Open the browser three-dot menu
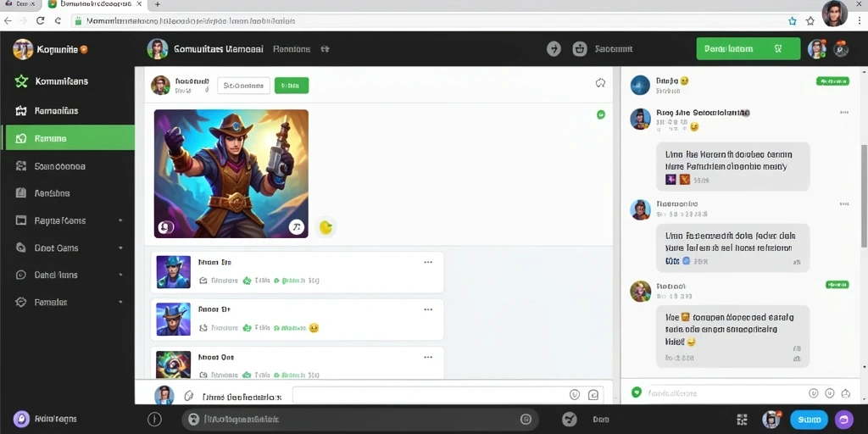 pyautogui.click(x=859, y=21)
